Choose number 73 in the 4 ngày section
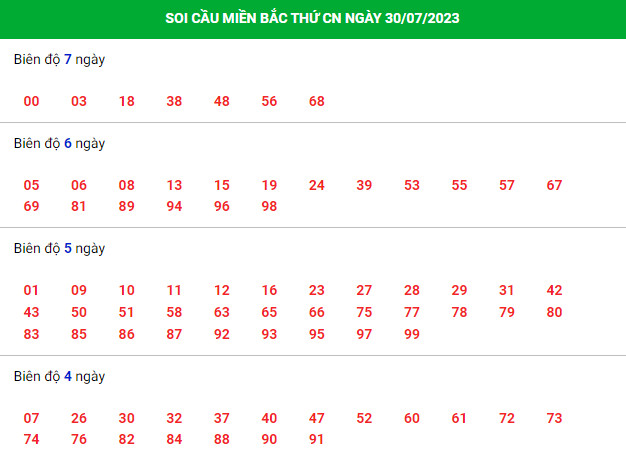Viewport: 626px width, 458px height. pyautogui.click(x=554, y=418)
